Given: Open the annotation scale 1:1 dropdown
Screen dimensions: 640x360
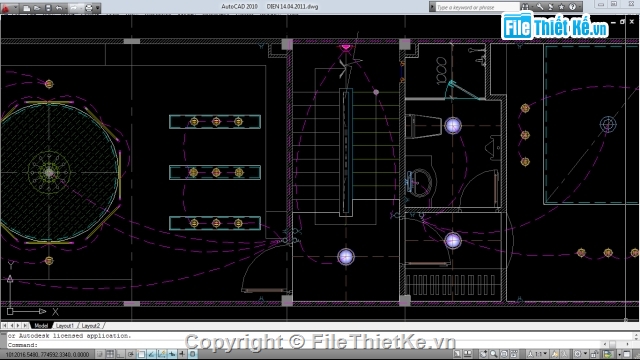Looking at the screenshot, I should (x=541, y=353).
